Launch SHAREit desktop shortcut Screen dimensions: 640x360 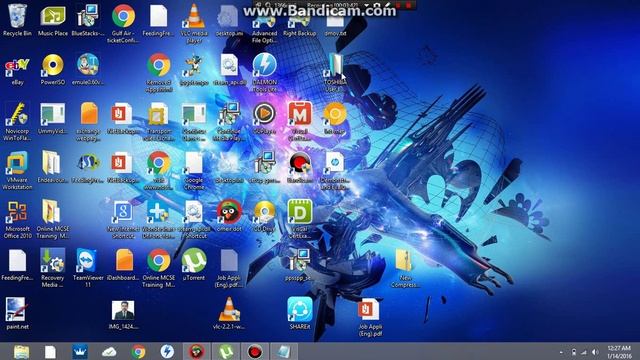click(x=300, y=309)
